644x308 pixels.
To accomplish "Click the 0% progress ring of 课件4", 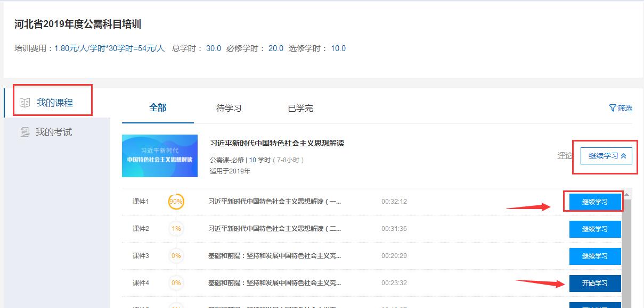I will point(176,283).
